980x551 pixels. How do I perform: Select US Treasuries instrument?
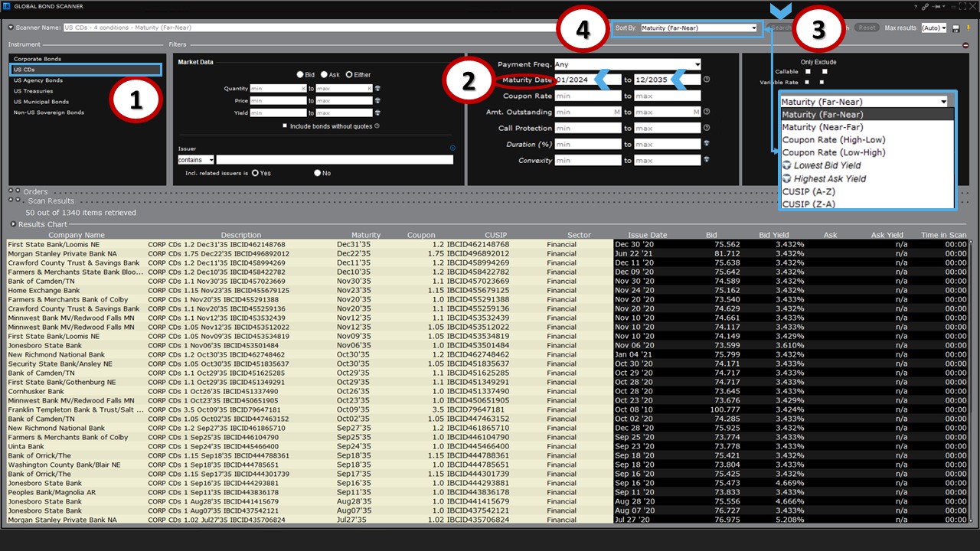pyautogui.click(x=35, y=91)
